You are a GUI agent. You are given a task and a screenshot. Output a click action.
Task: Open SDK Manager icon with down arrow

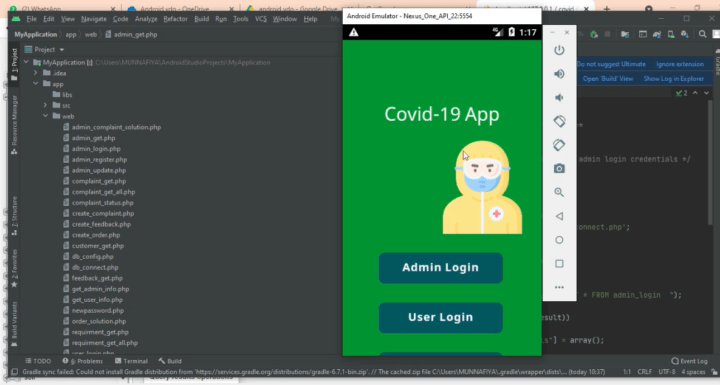click(x=685, y=34)
